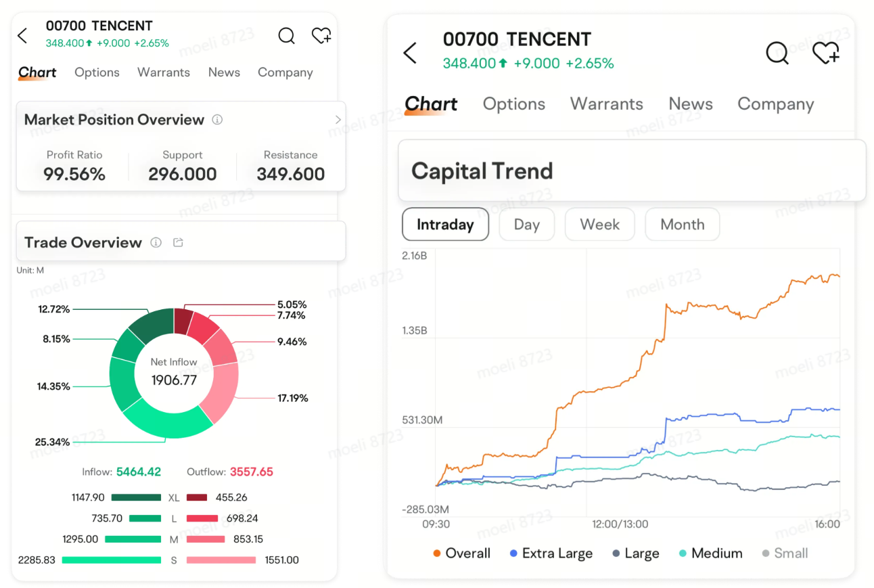Select the Intraday capital trend period

445,224
